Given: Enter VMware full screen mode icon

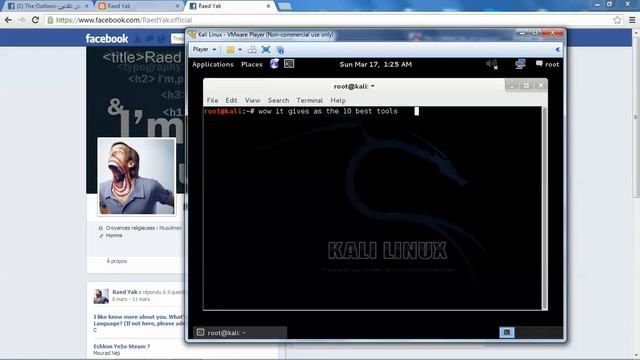Looking at the screenshot, I should [266, 50].
